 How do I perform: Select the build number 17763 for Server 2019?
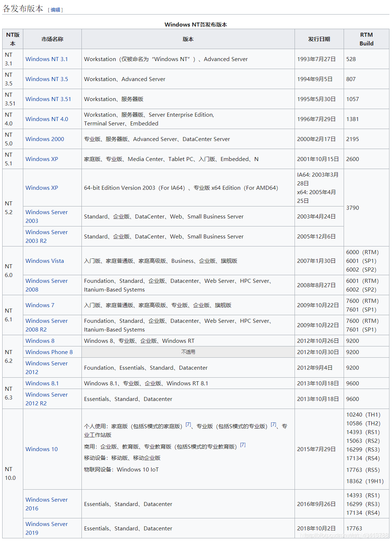coord(354,529)
